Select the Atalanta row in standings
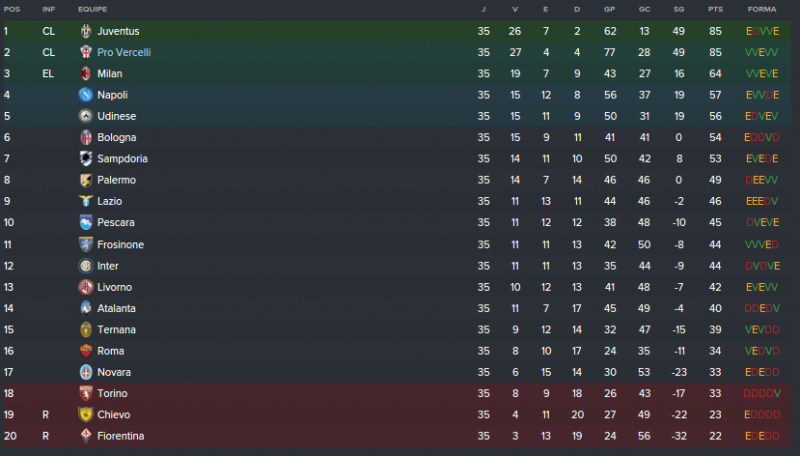The width and height of the screenshot is (800, 456). tap(400, 308)
